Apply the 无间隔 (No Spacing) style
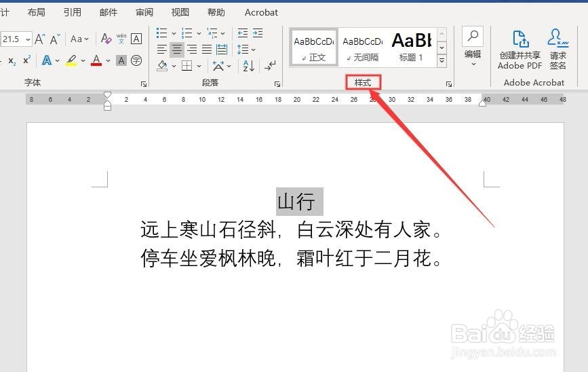 click(x=363, y=48)
